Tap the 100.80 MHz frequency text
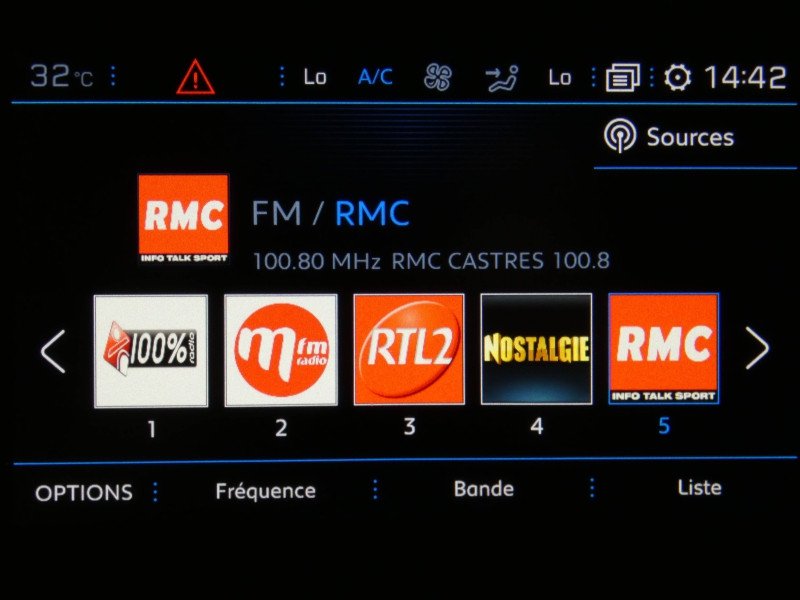 [x=316, y=261]
